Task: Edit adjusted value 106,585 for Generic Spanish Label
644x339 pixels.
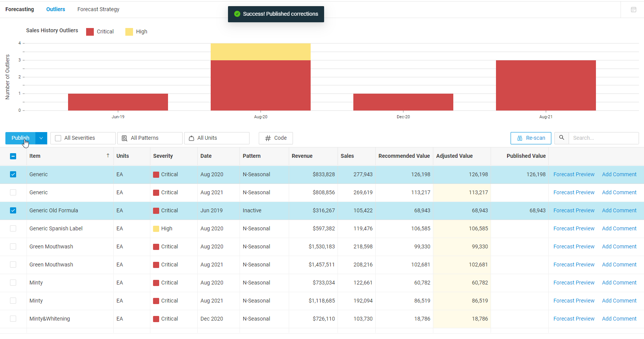Action: click(462, 228)
